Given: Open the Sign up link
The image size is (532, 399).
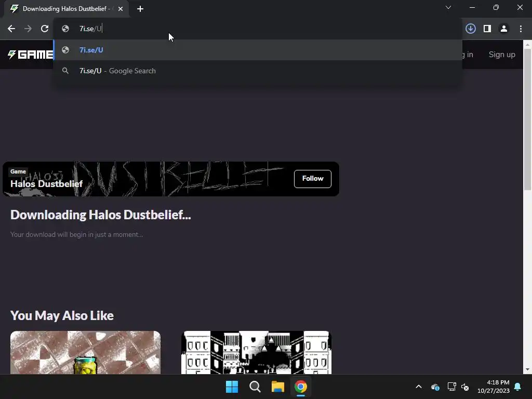Looking at the screenshot, I should tap(502, 54).
